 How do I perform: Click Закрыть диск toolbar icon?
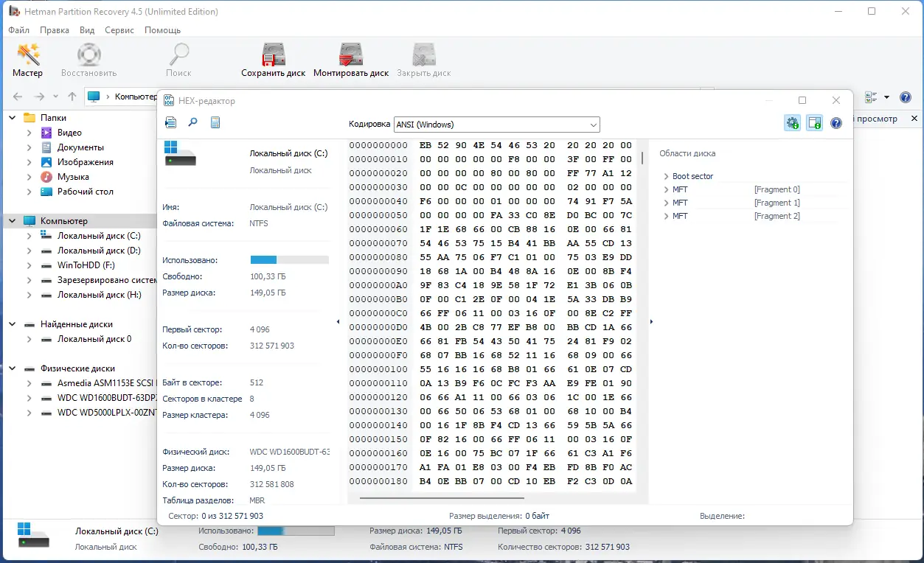tap(424, 60)
